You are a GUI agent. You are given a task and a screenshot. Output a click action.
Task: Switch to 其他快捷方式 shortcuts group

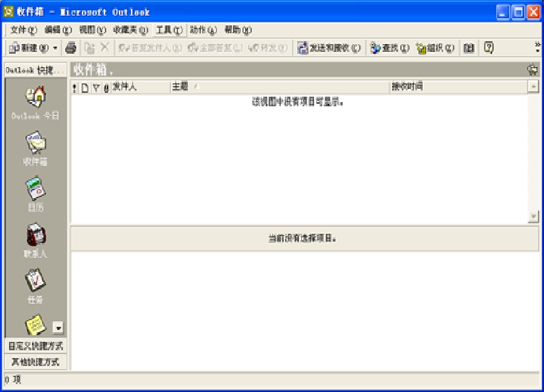(36, 362)
